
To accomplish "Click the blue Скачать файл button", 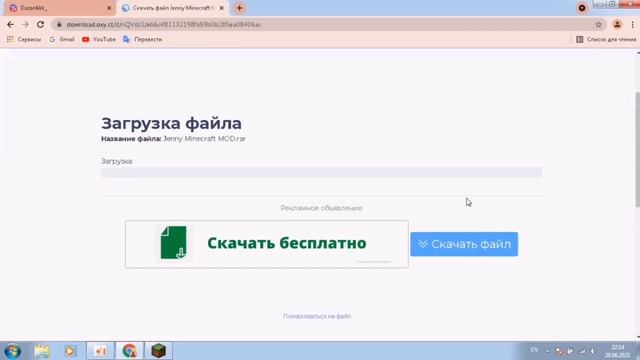I will [464, 244].
